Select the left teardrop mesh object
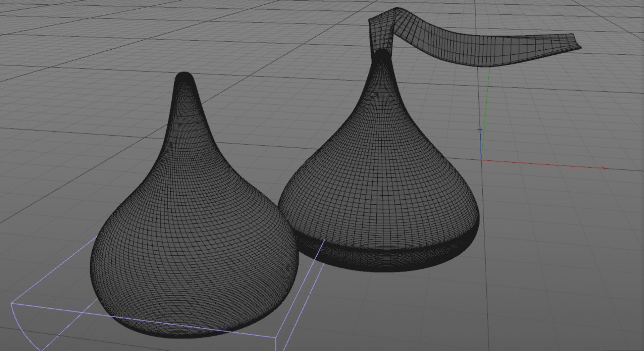 pyautogui.click(x=194, y=215)
